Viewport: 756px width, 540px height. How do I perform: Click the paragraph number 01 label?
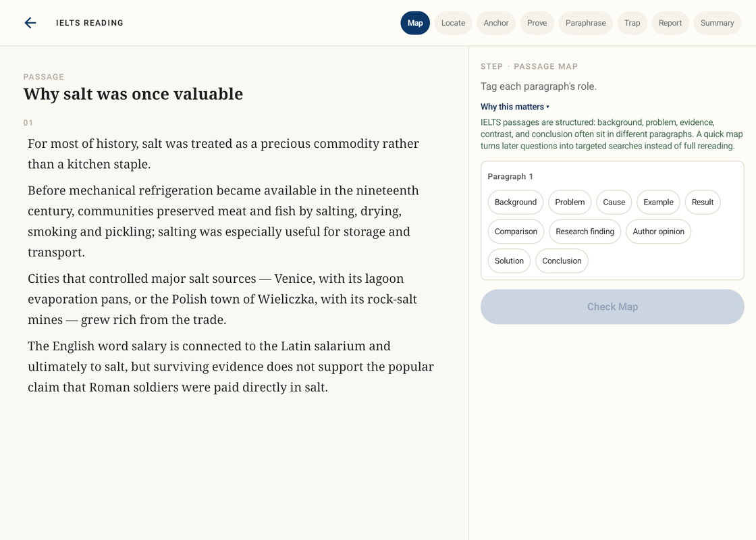(x=28, y=123)
